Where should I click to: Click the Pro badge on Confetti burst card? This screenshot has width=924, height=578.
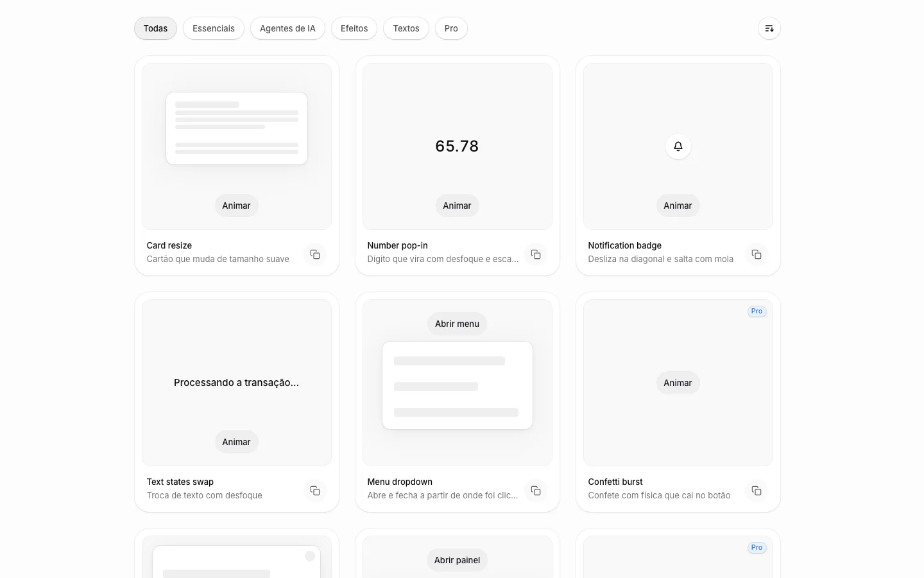(757, 311)
